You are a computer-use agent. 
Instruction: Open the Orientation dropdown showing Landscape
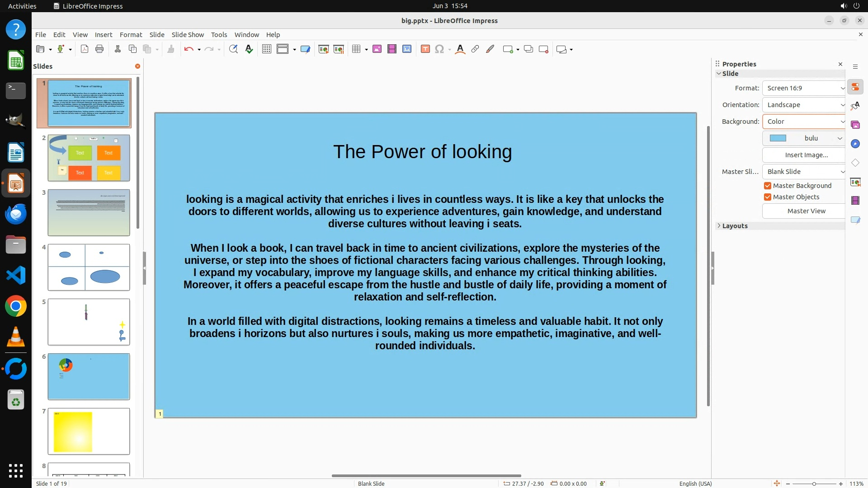(804, 105)
